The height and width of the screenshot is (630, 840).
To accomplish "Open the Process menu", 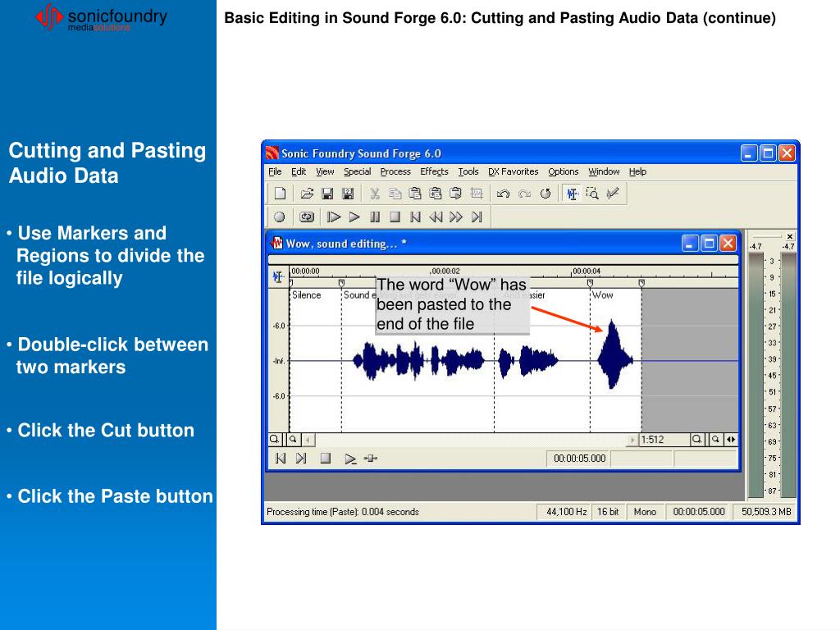I will pos(395,171).
